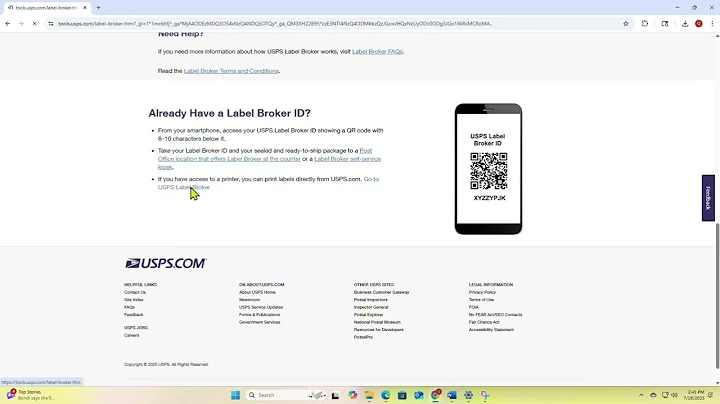Launch Microsoft Edge from the taskbar

point(385,395)
